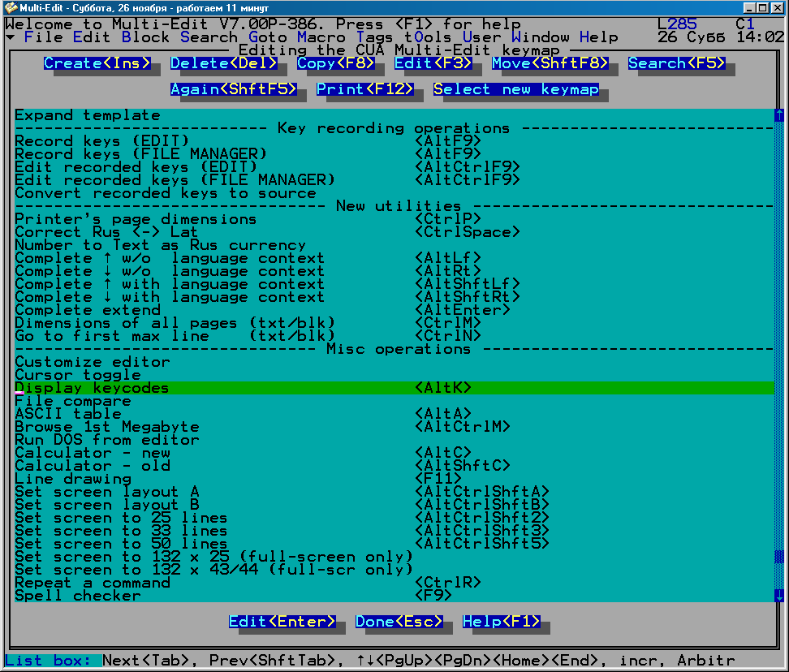Image resolution: width=789 pixels, height=672 pixels.
Task: Open the system menu arrow left of File
Action: [10, 37]
